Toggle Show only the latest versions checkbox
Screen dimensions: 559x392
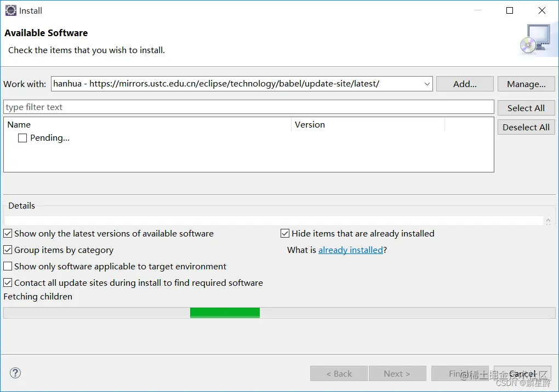pyautogui.click(x=8, y=234)
